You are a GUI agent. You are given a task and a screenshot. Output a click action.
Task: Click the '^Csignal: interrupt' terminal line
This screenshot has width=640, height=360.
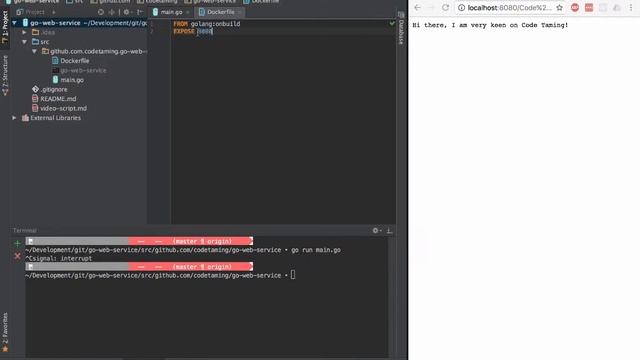[x=59, y=258]
